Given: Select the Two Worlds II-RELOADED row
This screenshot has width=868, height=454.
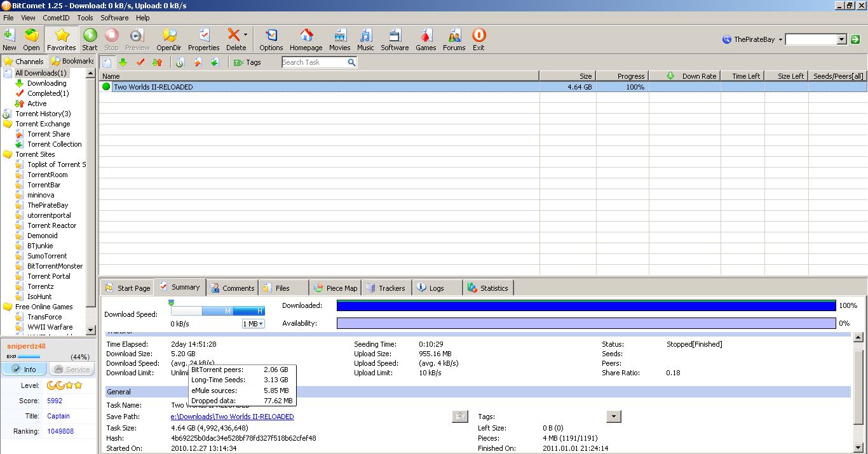Looking at the screenshot, I should (x=483, y=87).
